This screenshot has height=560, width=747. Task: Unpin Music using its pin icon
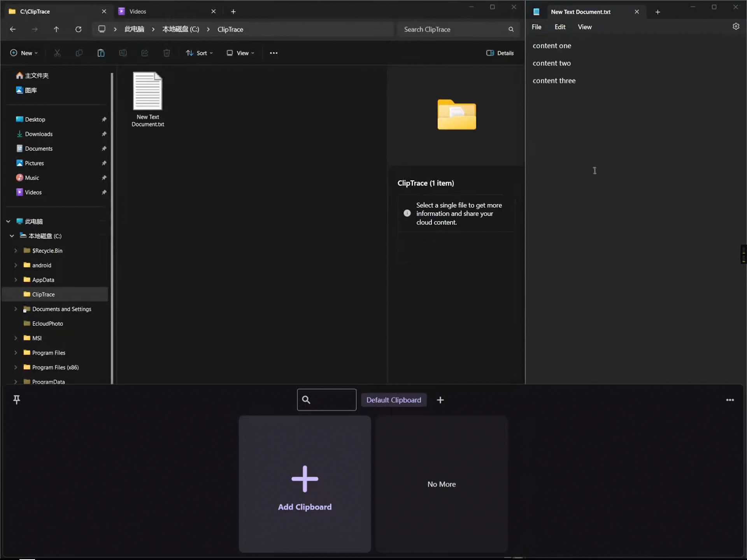[104, 178]
